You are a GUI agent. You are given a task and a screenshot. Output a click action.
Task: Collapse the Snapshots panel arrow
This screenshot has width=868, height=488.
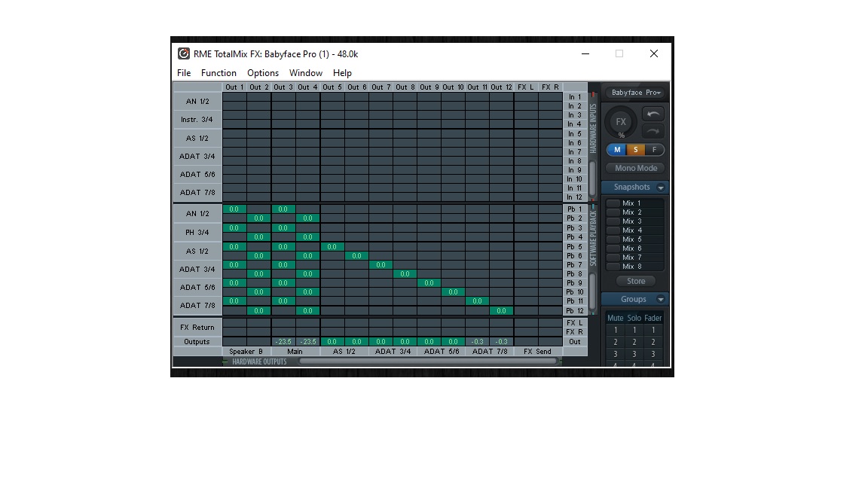(660, 188)
